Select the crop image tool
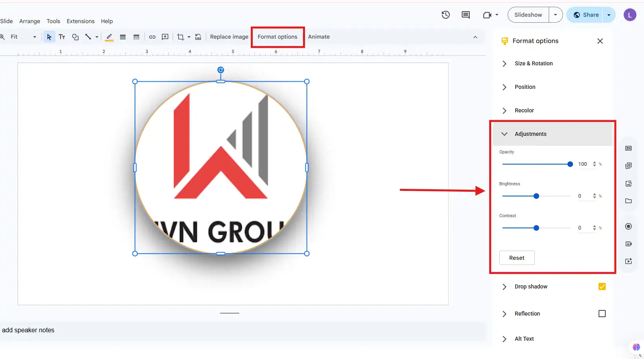 [180, 37]
